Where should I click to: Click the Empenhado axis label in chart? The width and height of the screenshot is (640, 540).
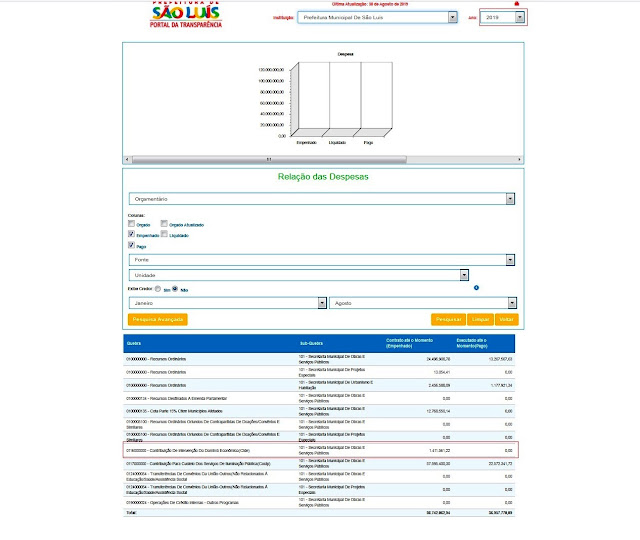[307, 142]
